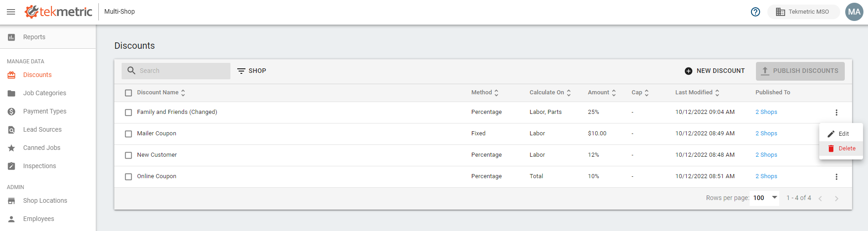The width and height of the screenshot is (868, 231).
Task: Check the Mailer Coupon checkbox
Action: point(128,134)
